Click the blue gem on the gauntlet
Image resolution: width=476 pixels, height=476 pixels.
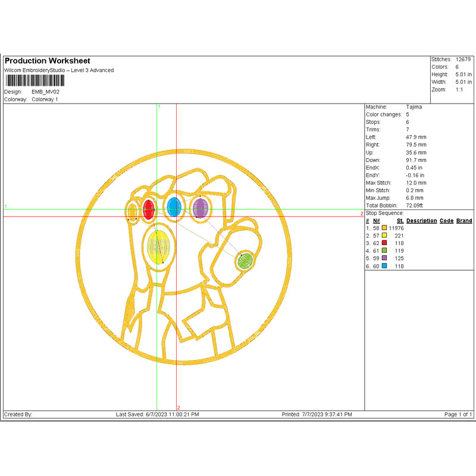(174, 207)
